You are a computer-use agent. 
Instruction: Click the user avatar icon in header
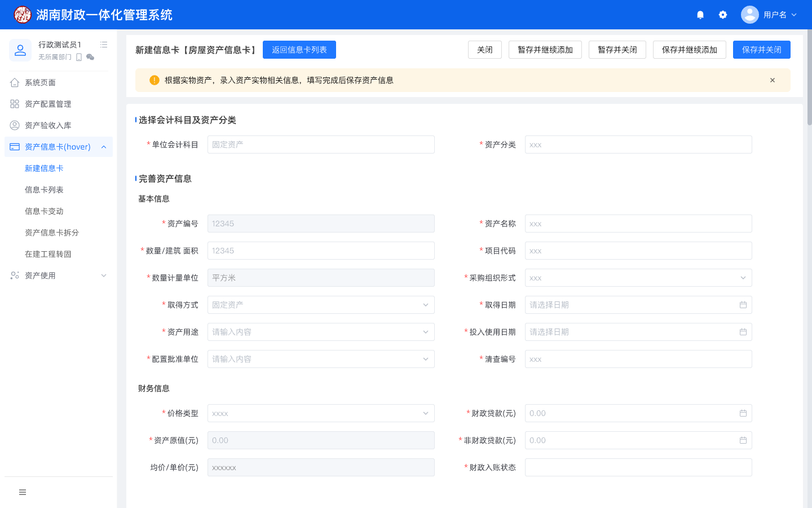tap(749, 15)
